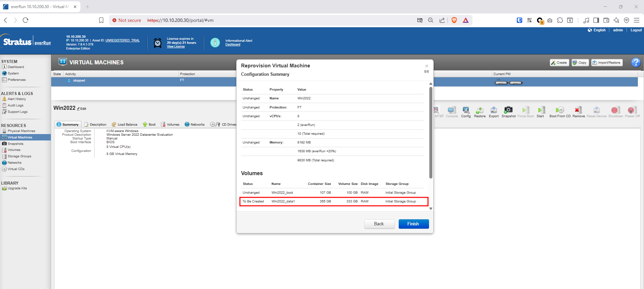Switch to the Load Balance tab
The width and height of the screenshot is (644, 289).
pyautogui.click(x=124, y=125)
